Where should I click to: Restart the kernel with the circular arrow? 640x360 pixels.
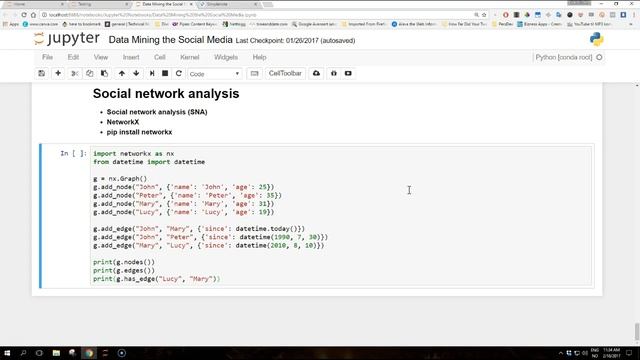coord(178,73)
